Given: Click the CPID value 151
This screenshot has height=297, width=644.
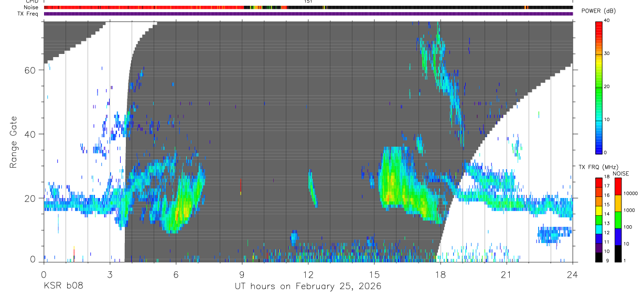Looking at the screenshot, I should click(x=308, y=2).
